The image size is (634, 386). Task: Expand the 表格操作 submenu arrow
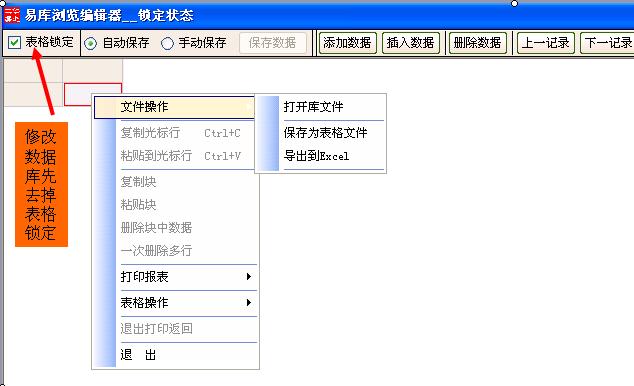click(249, 303)
